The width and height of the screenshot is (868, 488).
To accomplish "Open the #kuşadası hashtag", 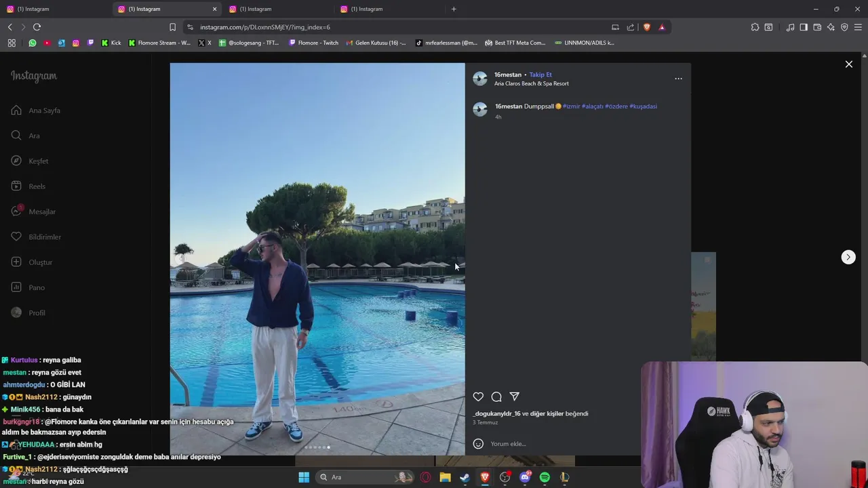I will [x=643, y=106].
